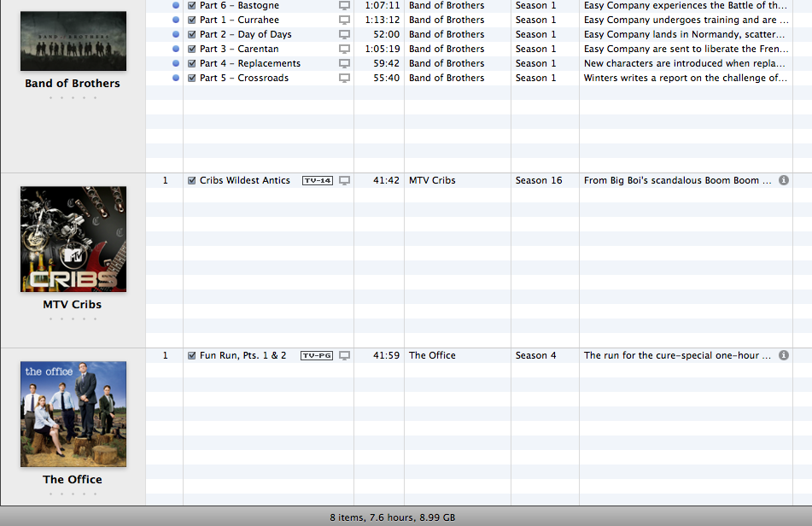Image resolution: width=812 pixels, height=526 pixels.
Task: Click the video monitor icon for Cribs Wildest Antics
Action: tap(344, 181)
